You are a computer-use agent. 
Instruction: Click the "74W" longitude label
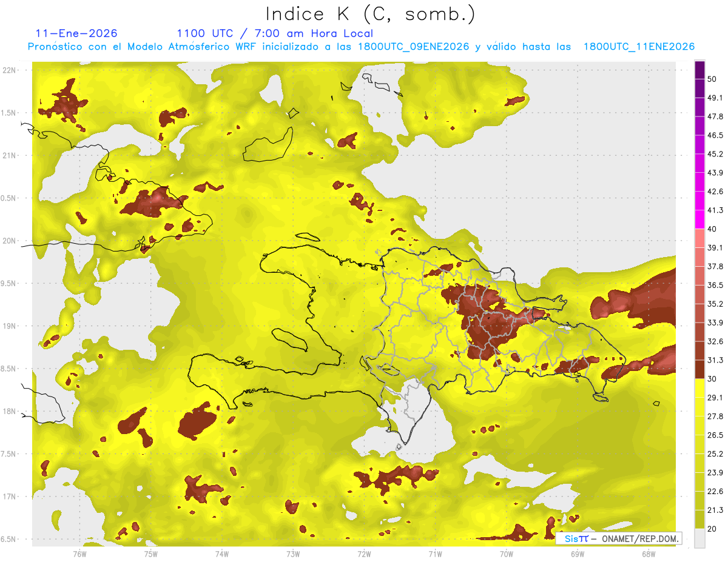(221, 554)
